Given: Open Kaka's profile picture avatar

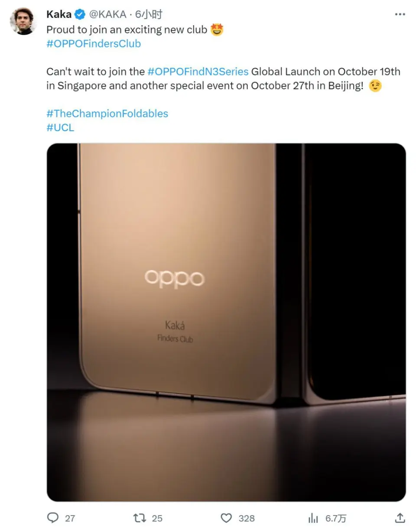Looking at the screenshot, I should [x=23, y=21].
